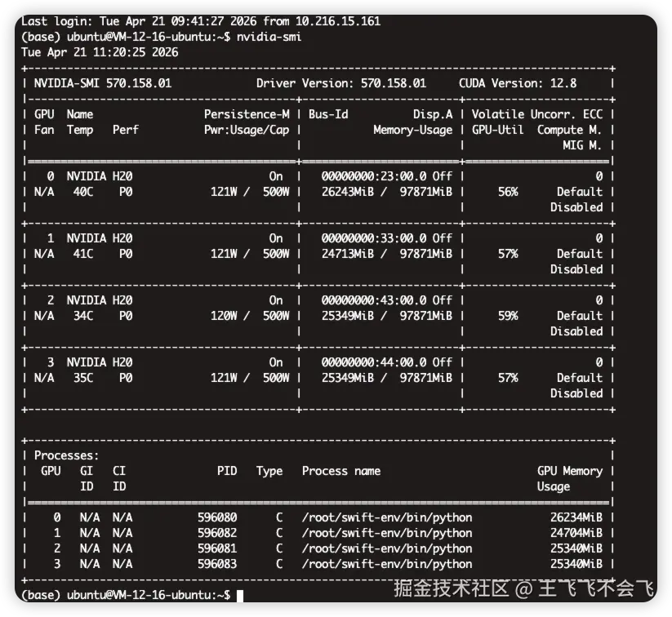Image resolution: width=672 pixels, height=617 pixels.
Task: Click the last login IP 10.216.15.161
Action: coord(338,21)
